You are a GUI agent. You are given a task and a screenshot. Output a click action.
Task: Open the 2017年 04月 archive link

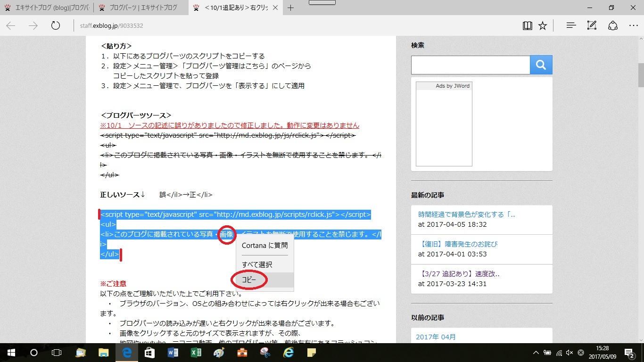click(x=436, y=337)
